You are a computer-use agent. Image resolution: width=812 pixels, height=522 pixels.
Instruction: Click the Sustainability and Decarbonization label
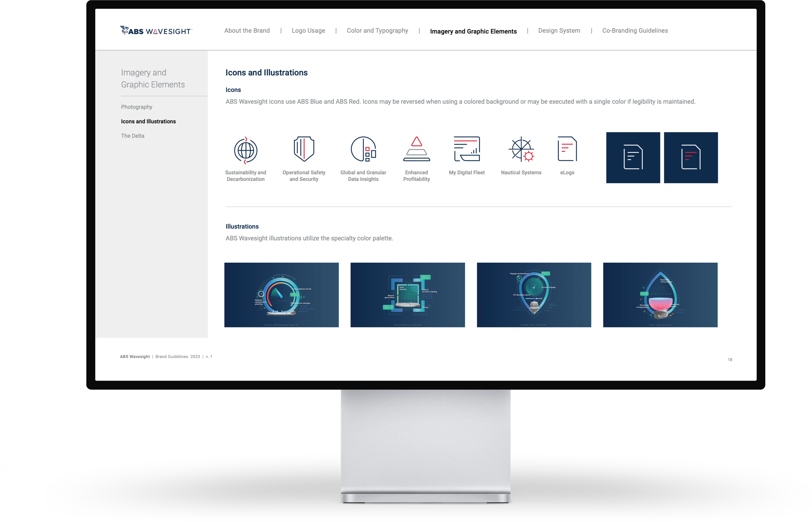point(246,176)
